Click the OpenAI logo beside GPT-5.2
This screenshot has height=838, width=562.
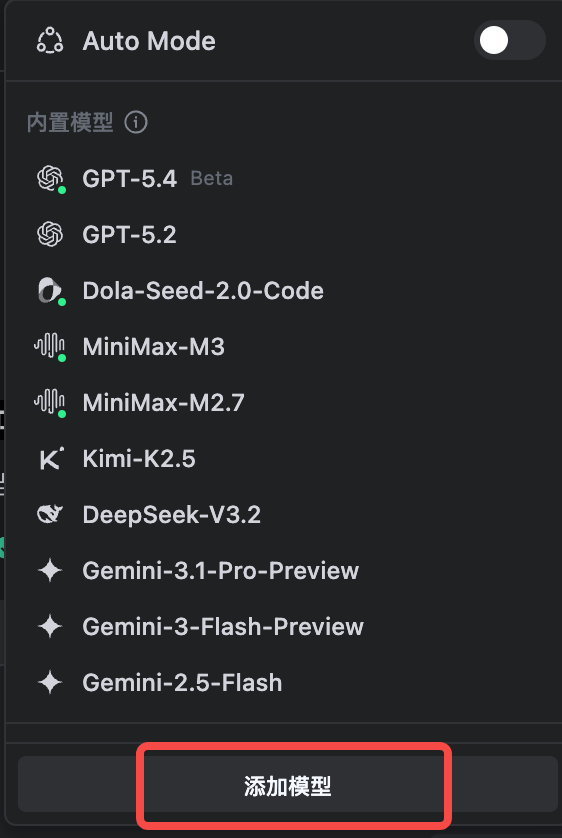click(50, 234)
